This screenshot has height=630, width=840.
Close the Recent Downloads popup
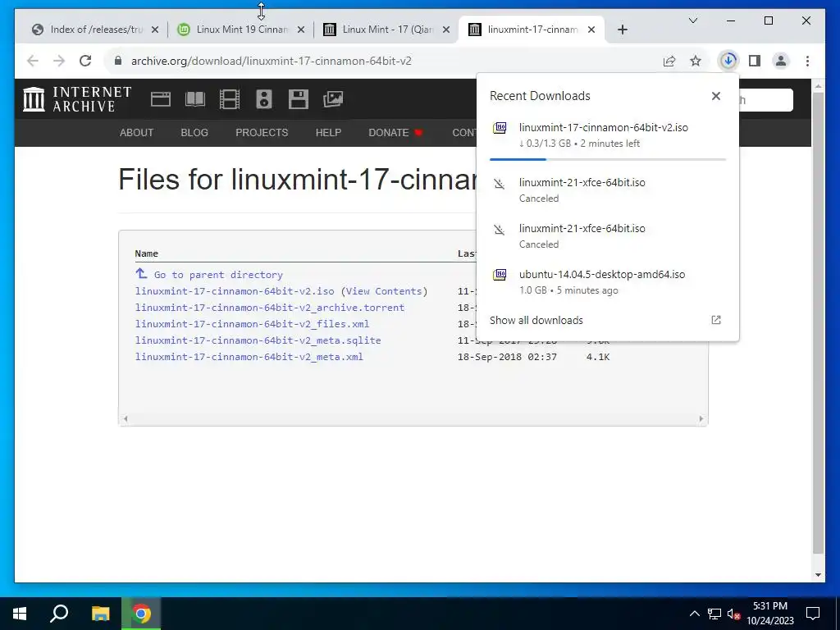pyautogui.click(x=715, y=96)
